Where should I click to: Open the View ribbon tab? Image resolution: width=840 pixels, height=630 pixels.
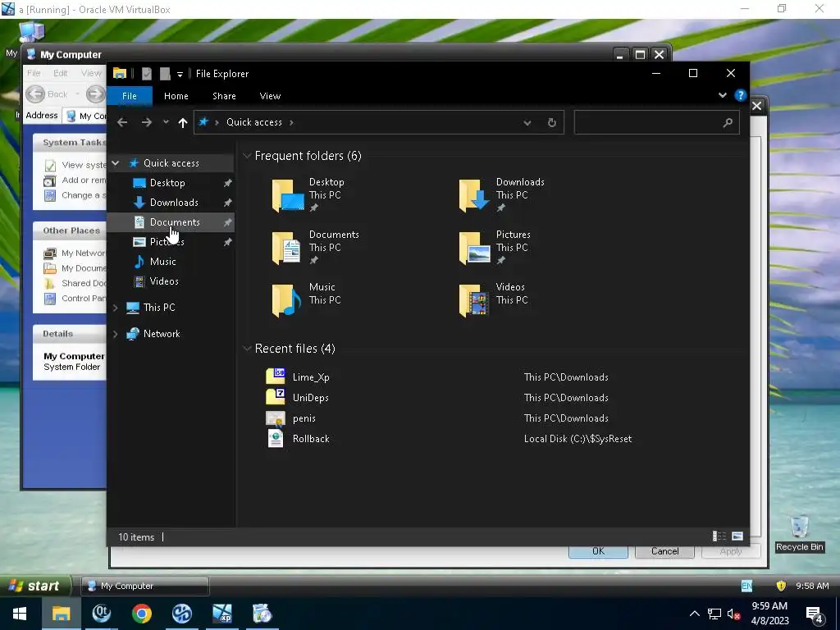point(270,96)
